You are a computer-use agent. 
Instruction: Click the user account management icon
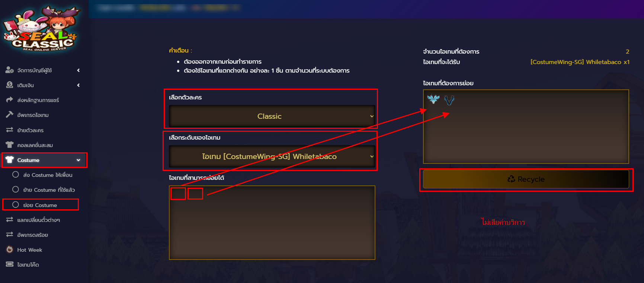coord(10,70)
